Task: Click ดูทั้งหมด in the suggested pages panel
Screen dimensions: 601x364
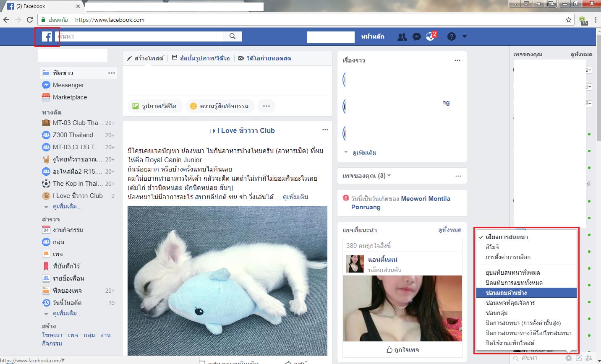Action: [450, 230]
